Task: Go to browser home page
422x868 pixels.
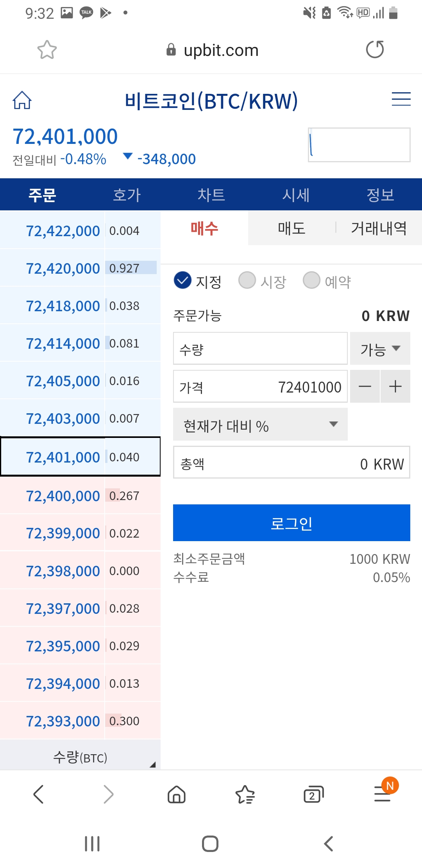Action: click(x=177, y=794)
